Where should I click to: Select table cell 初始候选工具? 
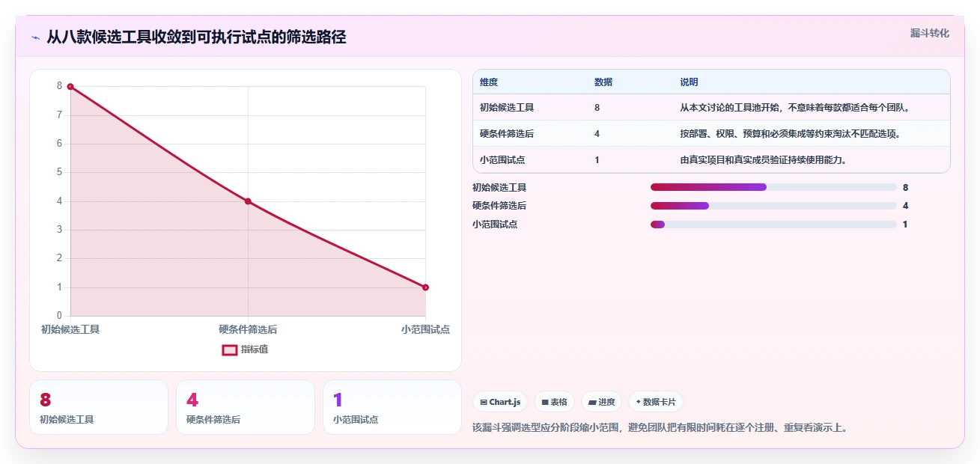507,108
